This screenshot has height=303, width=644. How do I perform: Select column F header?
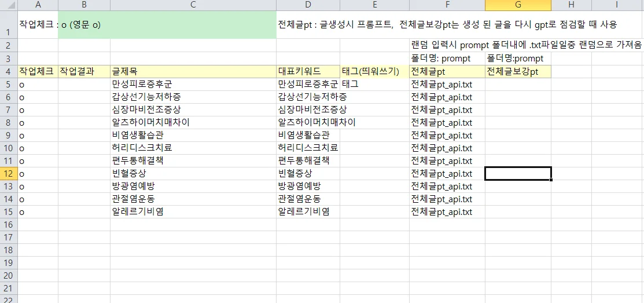pos(447,5)
